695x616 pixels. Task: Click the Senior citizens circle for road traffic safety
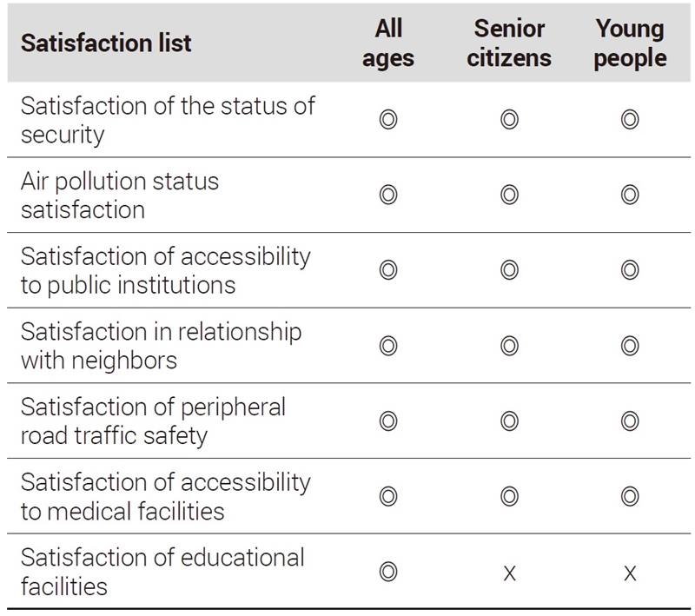509,421
